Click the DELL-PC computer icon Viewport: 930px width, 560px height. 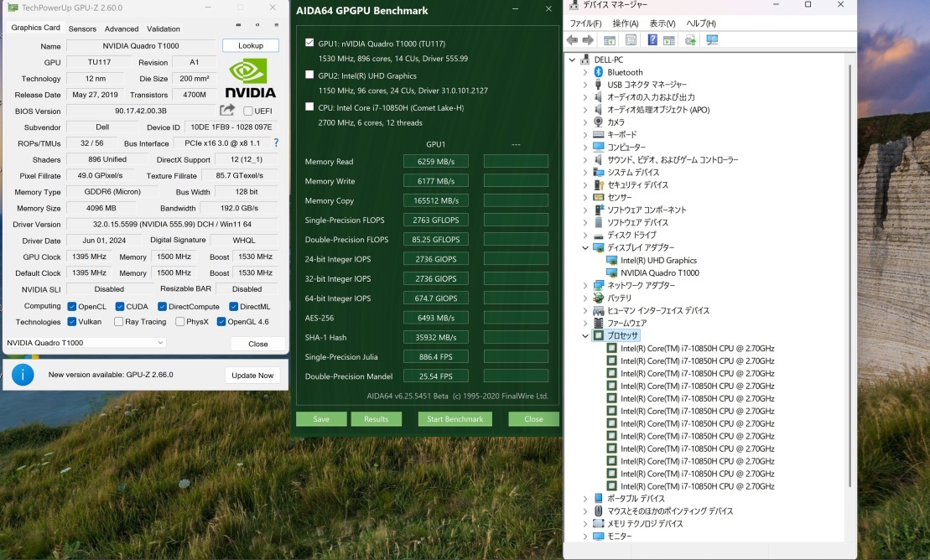pos(584,60)
